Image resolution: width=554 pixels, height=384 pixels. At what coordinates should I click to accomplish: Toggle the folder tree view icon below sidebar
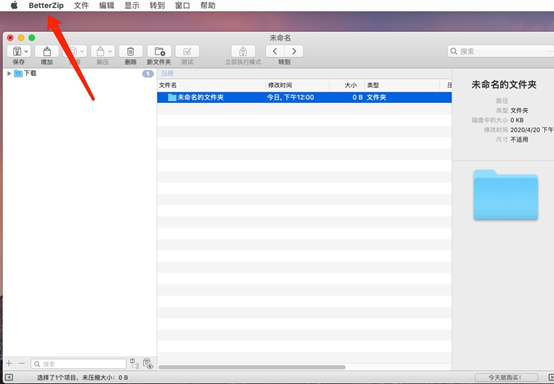coord(134,363)
